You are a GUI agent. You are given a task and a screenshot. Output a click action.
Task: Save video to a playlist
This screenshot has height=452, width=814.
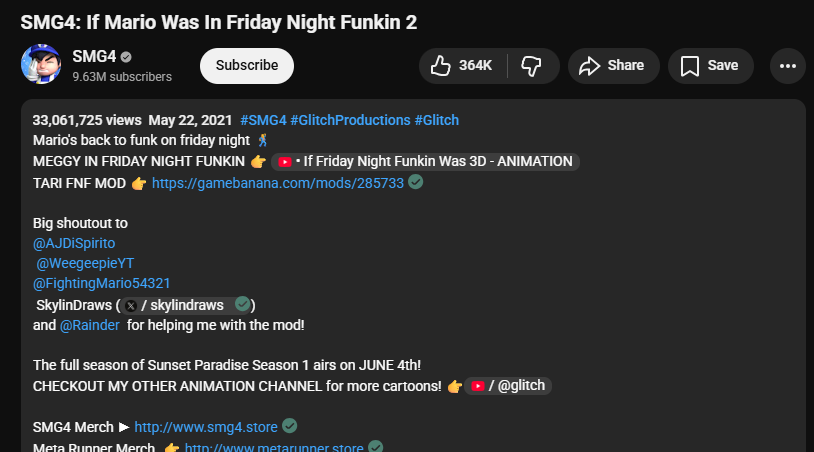pos(709,66)
